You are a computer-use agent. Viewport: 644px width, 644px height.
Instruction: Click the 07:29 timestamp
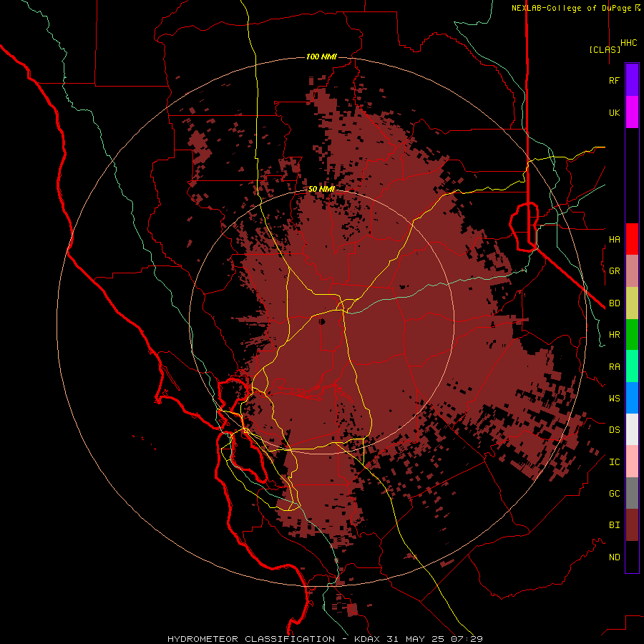(467, 639)
